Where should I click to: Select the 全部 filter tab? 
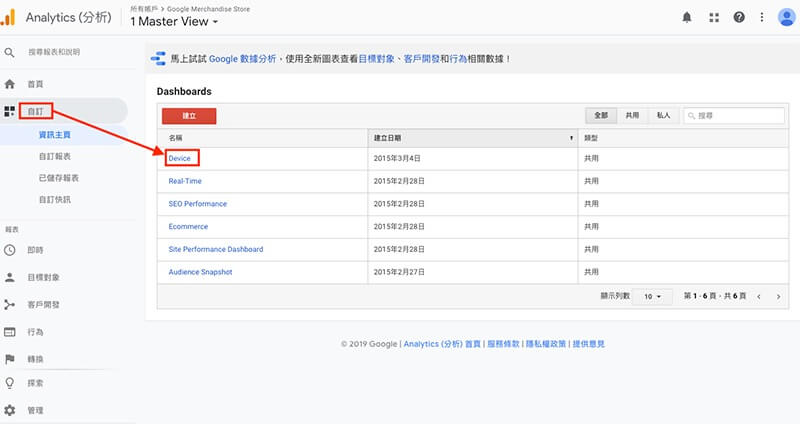(x=601, y=115)
